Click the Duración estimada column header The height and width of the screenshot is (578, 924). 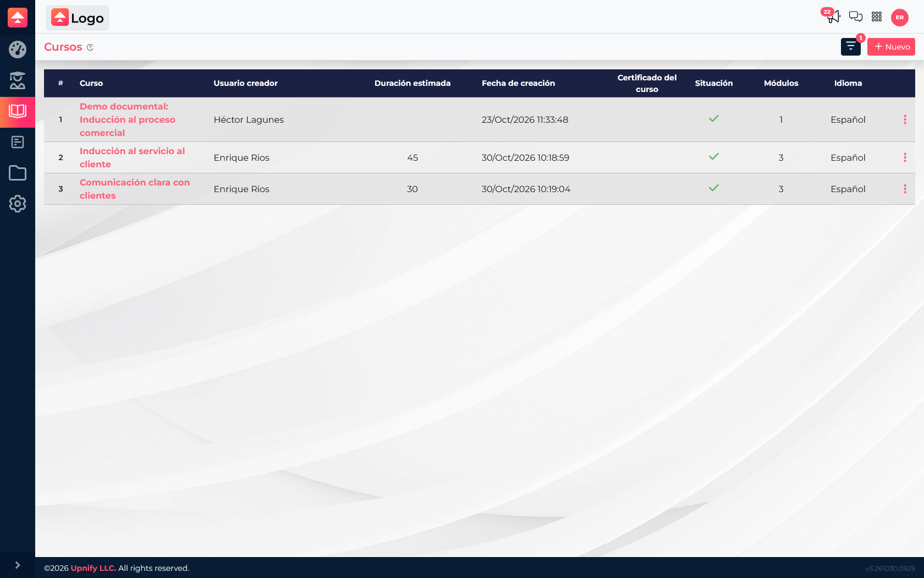point(413,83)
